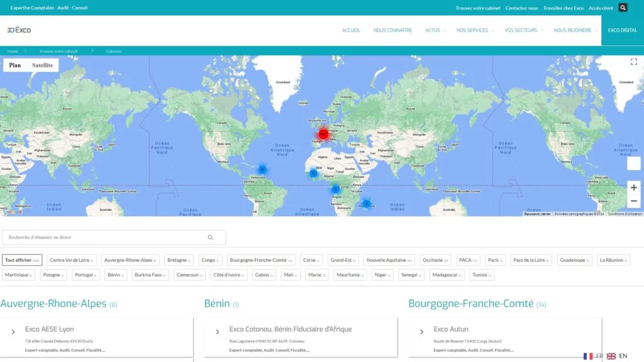Zoom in the map with plus button

coord(634,188)
